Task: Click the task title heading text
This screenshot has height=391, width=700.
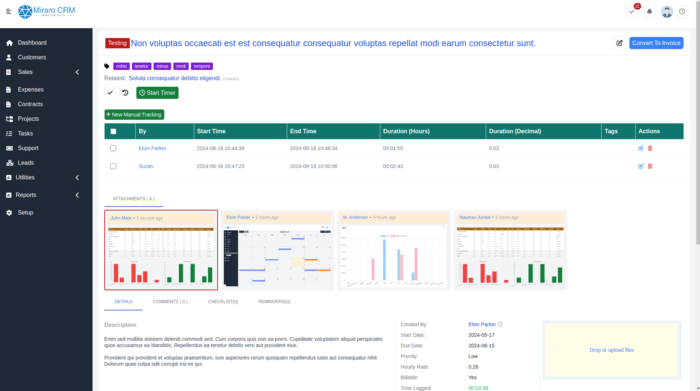Action: pos(333,43)
